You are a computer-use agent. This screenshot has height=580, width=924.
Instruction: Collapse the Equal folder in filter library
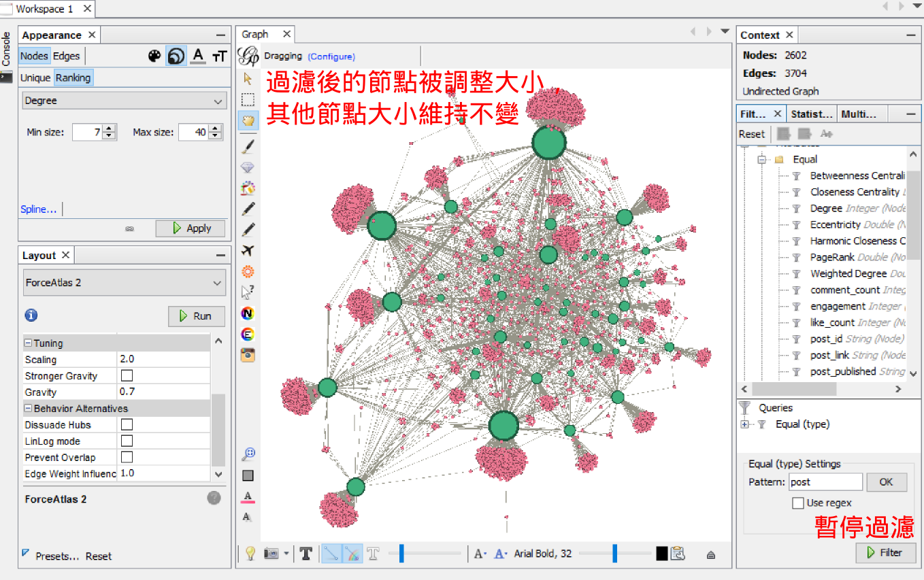click(761, 159)
